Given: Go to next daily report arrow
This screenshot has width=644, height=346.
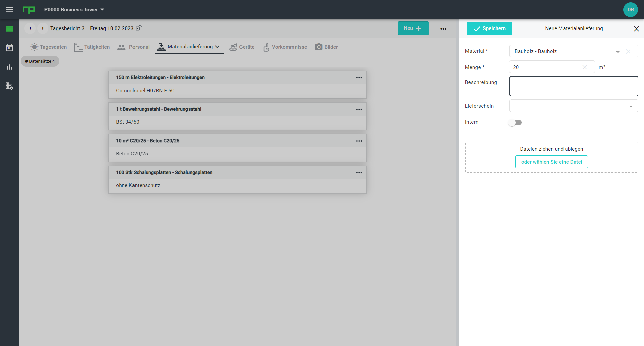Looking at the screenshot, I should [43, 28].
